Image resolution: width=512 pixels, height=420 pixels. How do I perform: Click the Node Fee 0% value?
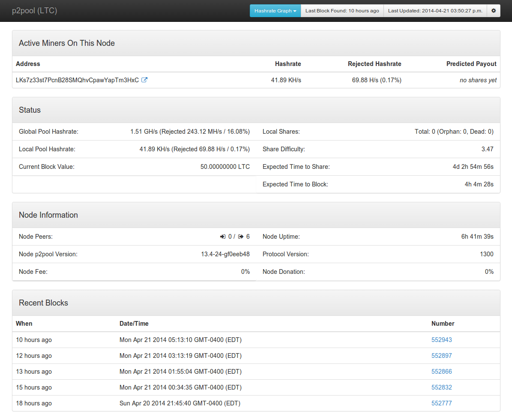(246, 272)
